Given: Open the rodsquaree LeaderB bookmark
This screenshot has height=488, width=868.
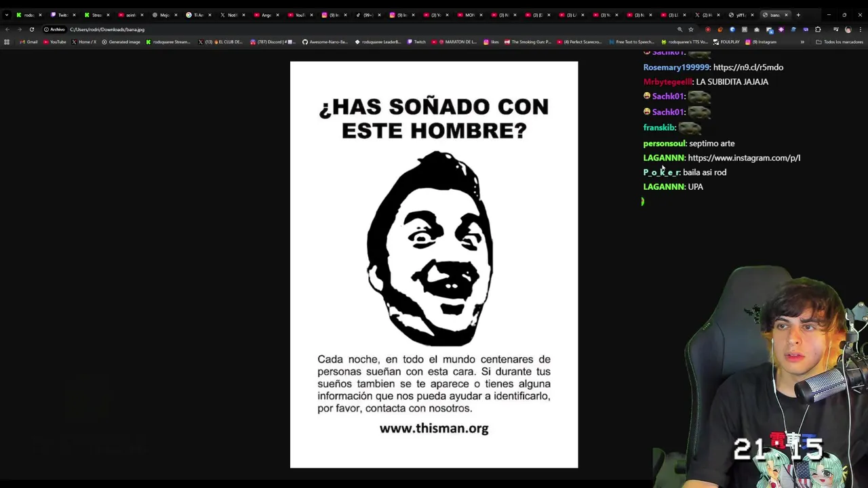Looking at the screenshot, I should [x=378, y=42].
